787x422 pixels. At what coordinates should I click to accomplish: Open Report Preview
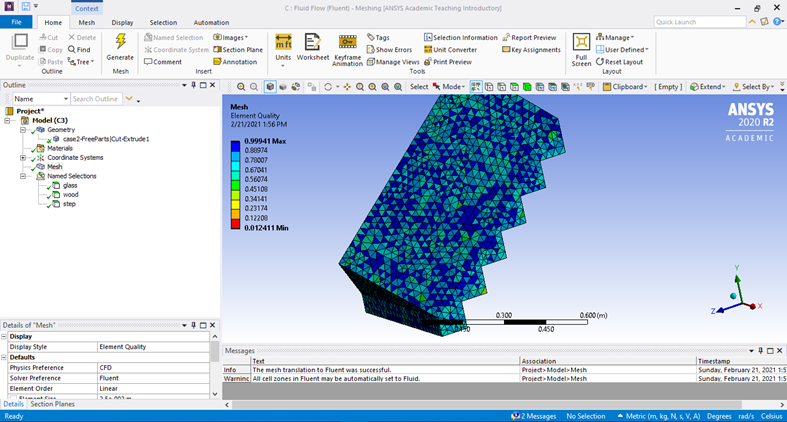(x=529, y=37)
